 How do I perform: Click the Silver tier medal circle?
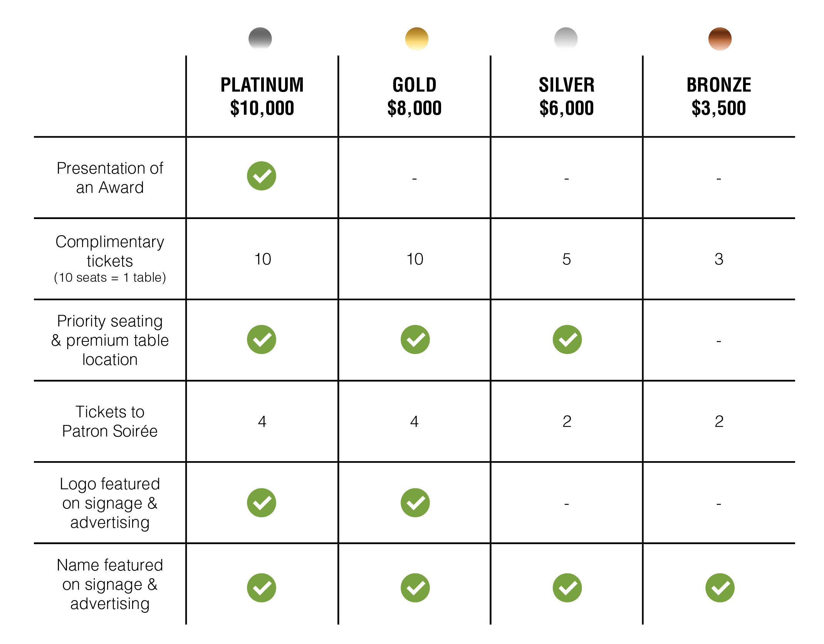pyautogui.click(x=566, y=39)
